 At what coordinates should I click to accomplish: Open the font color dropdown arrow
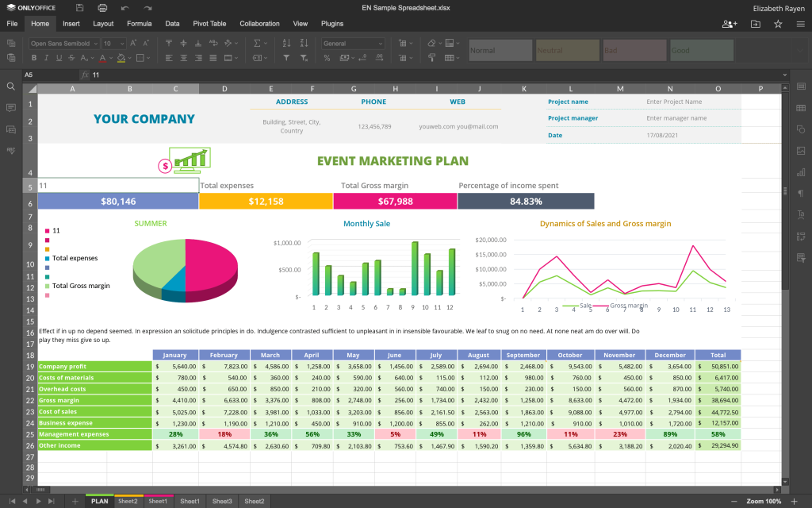(110, 58)
